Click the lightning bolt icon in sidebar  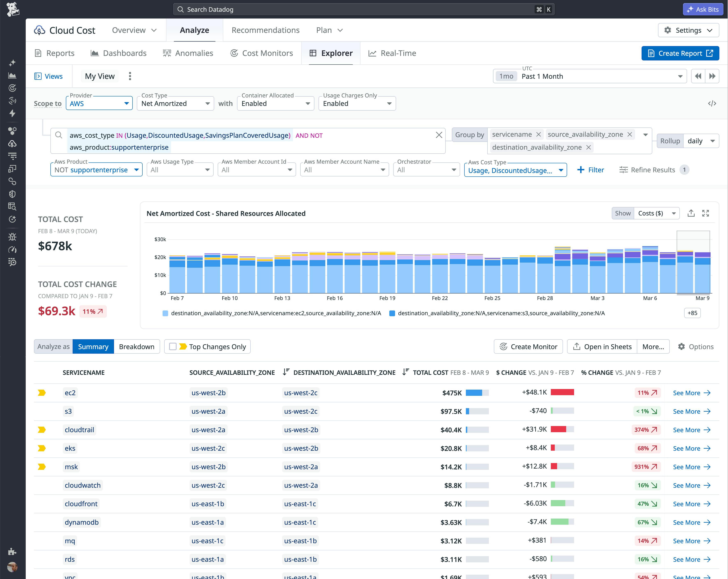point(13,114)
